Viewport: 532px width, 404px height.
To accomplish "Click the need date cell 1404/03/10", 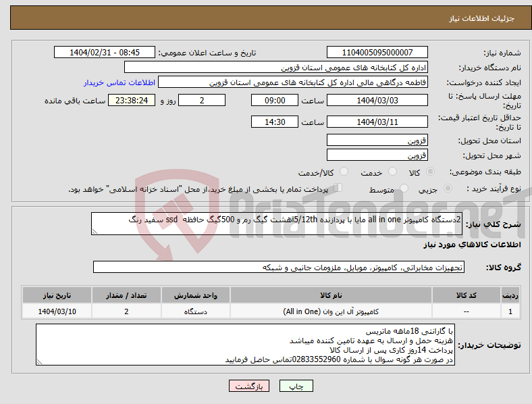I will point(57,311).
